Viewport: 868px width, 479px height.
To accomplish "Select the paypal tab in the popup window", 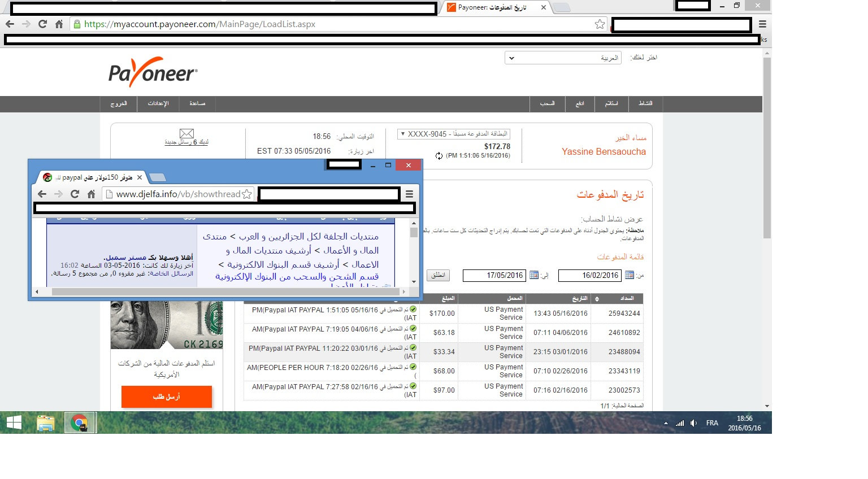I will tap(93, 177).
